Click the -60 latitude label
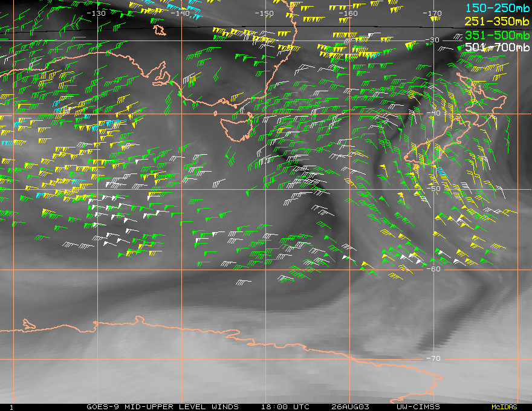The image size is (532, 411). pos(433,269)
